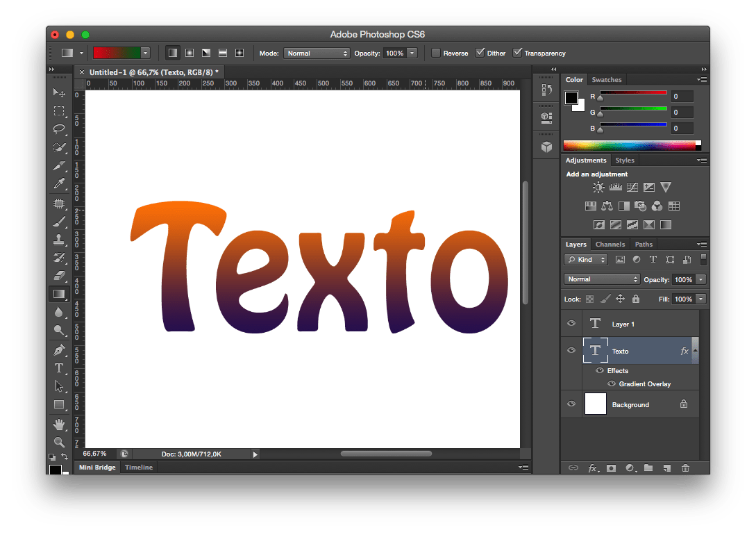Select the Path Selection tool
756x537 pixels.
pyautogui.click(x=59, y=386)
